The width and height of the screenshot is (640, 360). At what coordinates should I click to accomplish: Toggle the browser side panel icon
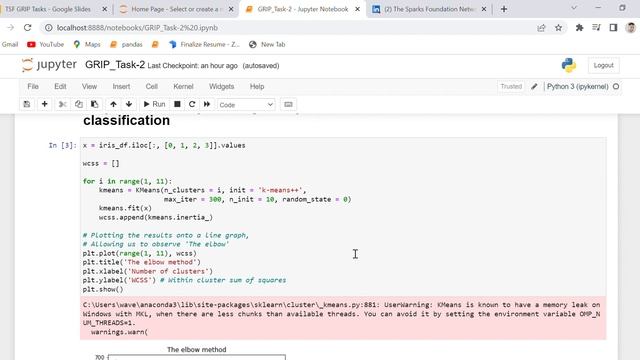click(x=613, y=28)
